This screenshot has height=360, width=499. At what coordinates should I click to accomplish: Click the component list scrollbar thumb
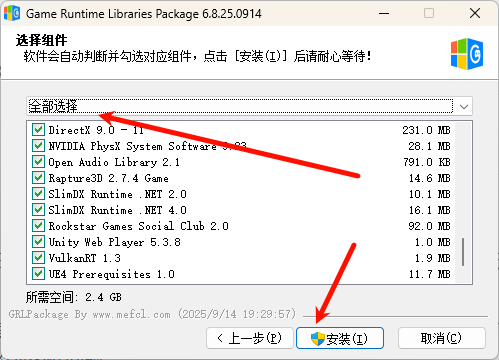463,252
